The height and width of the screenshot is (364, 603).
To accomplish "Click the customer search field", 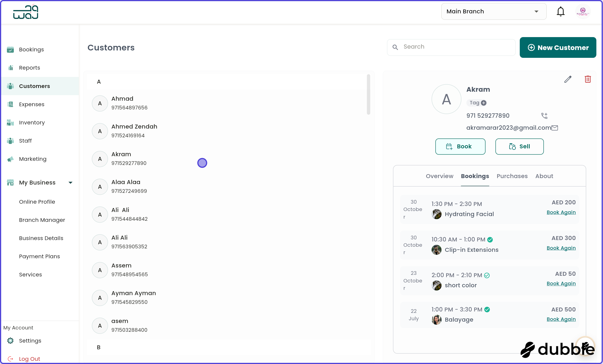I will click(451, 47).
